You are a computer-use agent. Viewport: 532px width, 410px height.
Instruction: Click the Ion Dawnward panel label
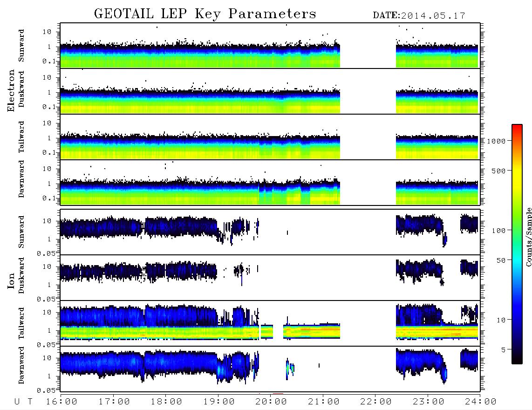[x=21, y=365]
